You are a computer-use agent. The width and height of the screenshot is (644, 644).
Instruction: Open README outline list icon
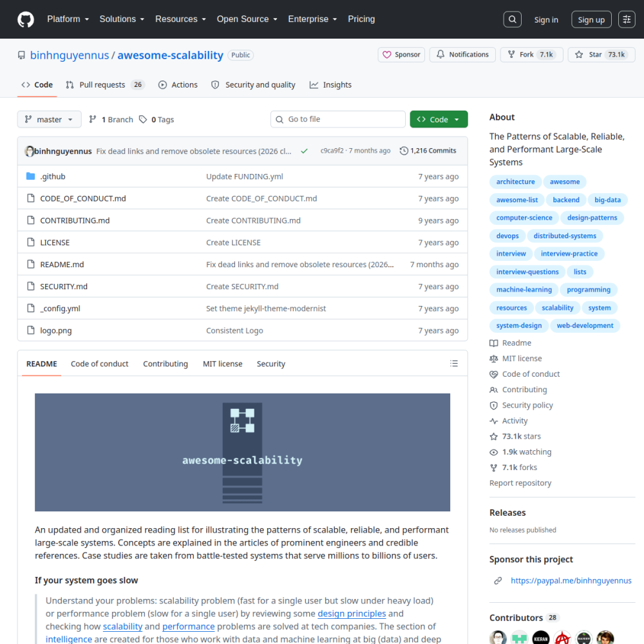454,363
